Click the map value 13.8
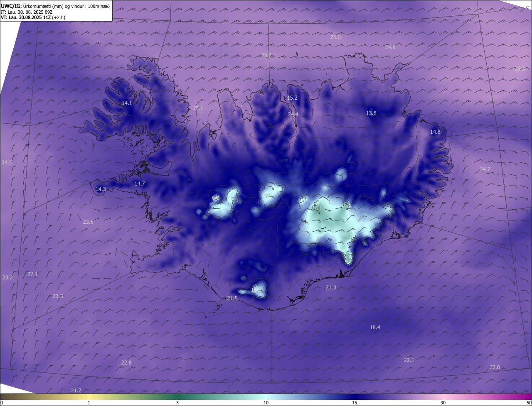This screenshot has width=532, height=406. click(371, 113)
